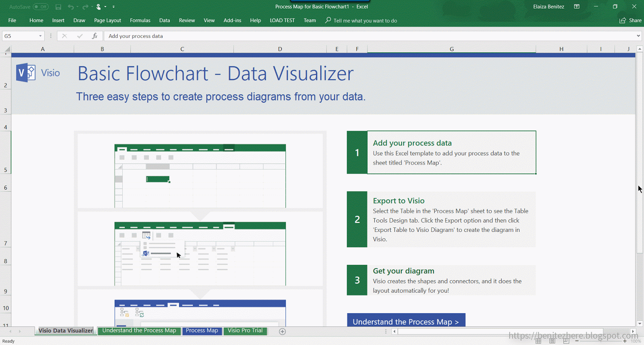The image size is (644, 345).
Task: Open the Page Layout ribbon tab
Action: tap(107, 21)
